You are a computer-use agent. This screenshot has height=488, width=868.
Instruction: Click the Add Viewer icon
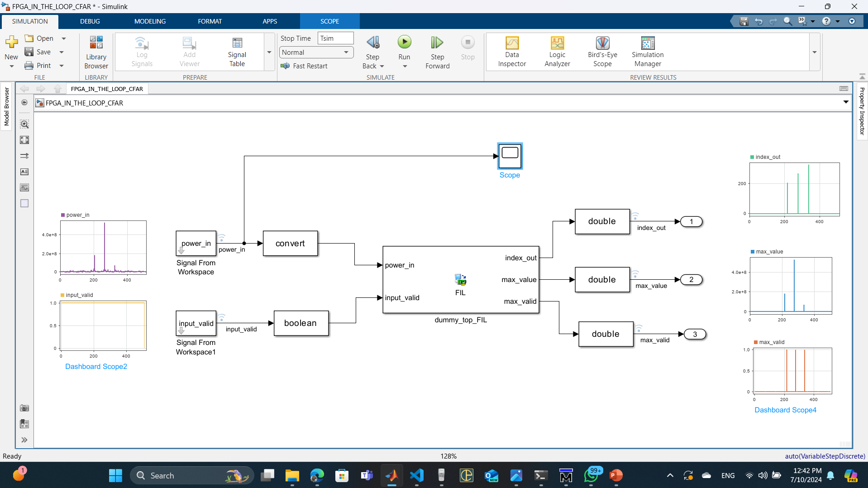189,52
